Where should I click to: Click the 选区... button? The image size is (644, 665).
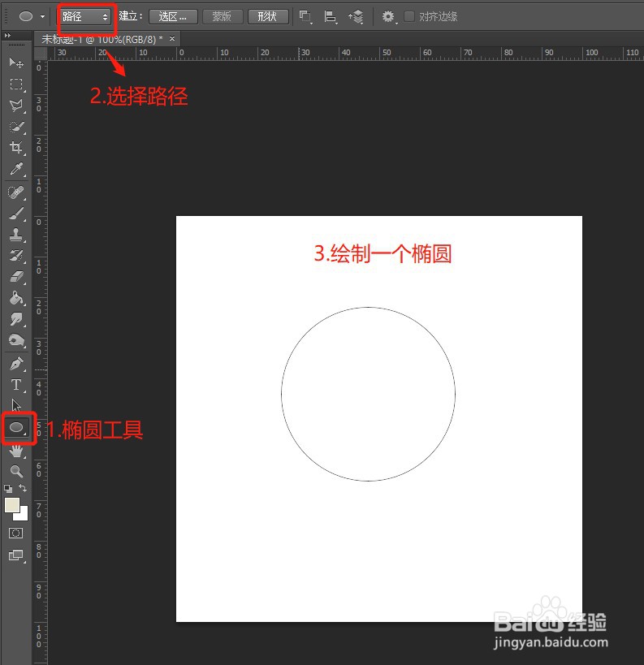click(x=173, y=17)
